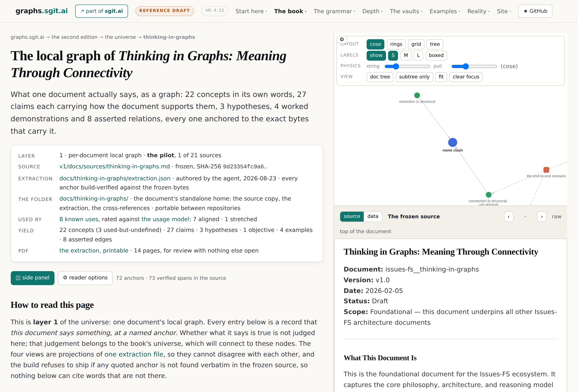The width and height of the screenshot is (578, 392).
Task: Expand the 'Examples' menu
Action: 445,11
